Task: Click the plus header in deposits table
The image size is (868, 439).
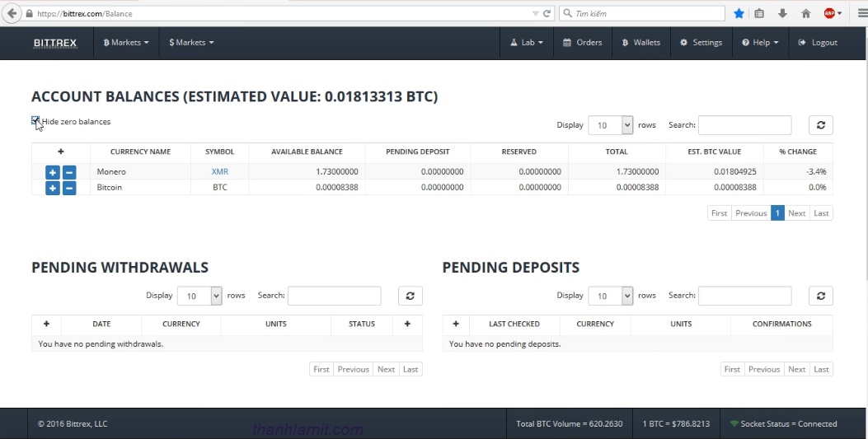Action: pos(456,324)
